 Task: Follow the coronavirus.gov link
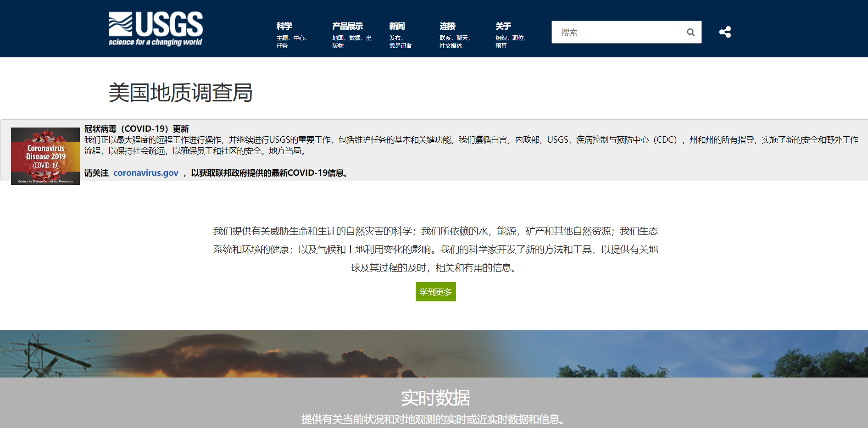tap(146, 173)
